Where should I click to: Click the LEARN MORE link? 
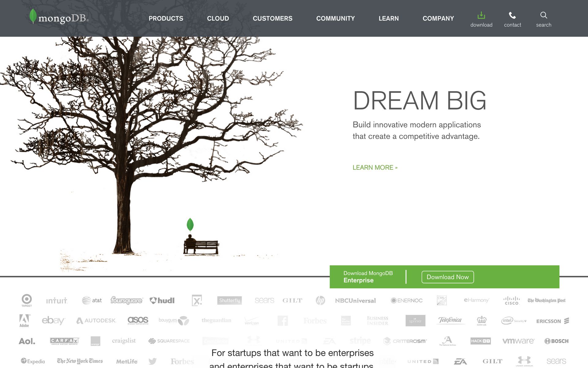coord(375,167)
